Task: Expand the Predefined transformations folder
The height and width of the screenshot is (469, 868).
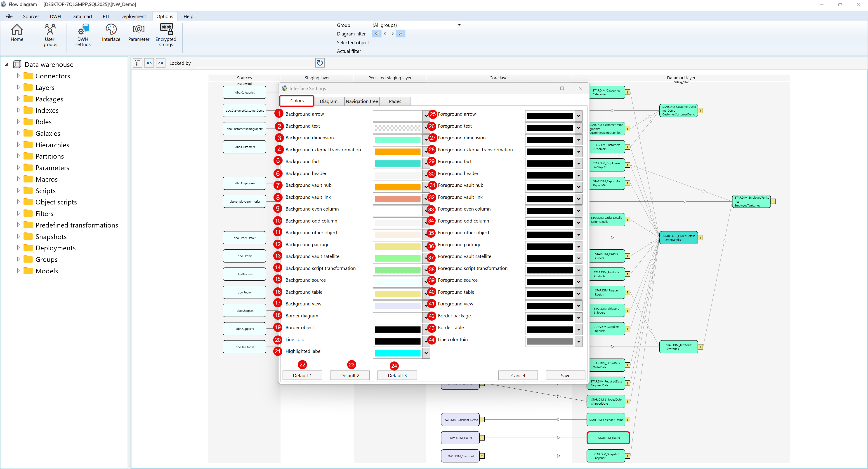Action: (18, 225)
